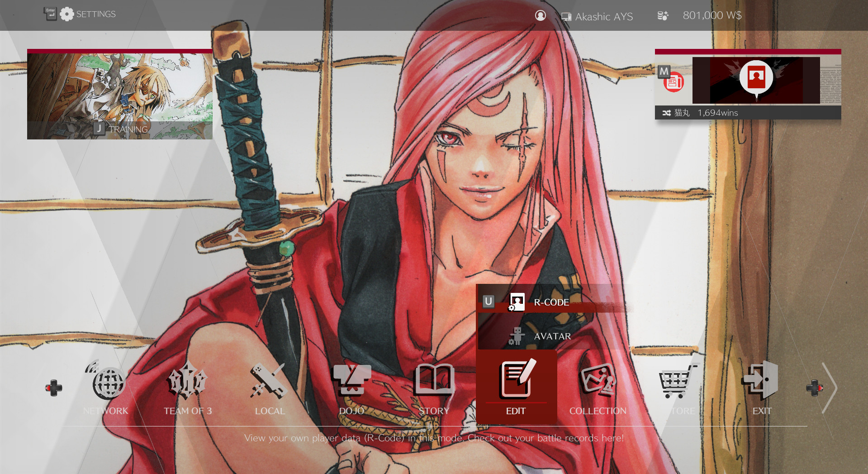The height and width of the screenshot is (474, 868).
Task: Open the SETTINGS gear
Action: (67, 14)
